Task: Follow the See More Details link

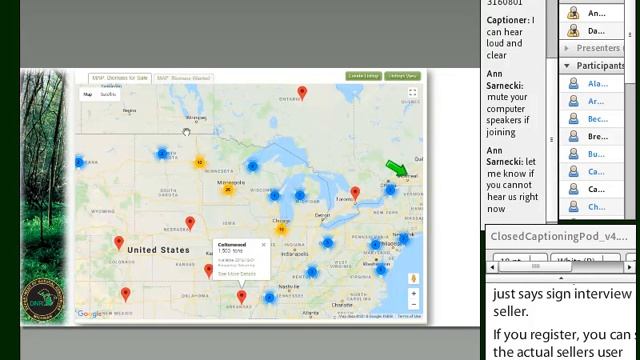Action: pyautogui.click(x=237, y=274)
